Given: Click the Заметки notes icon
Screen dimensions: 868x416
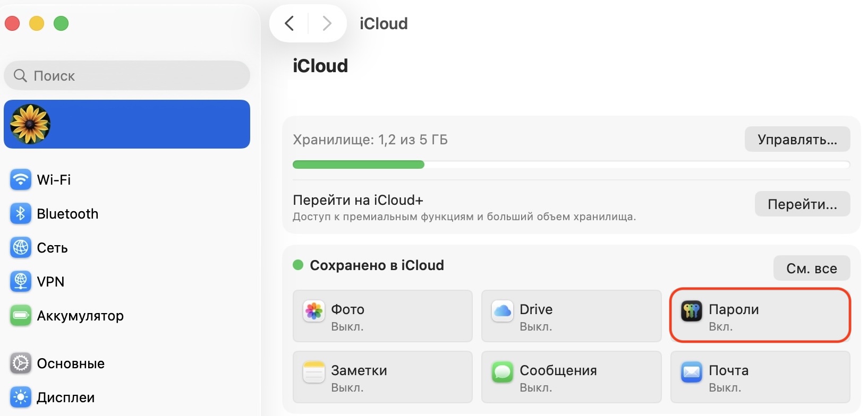Looking at the screenshot, I should click(314, 372).
